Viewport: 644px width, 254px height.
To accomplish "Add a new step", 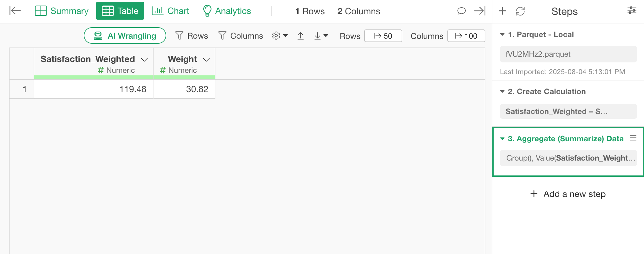I will [x=568, y=194].
